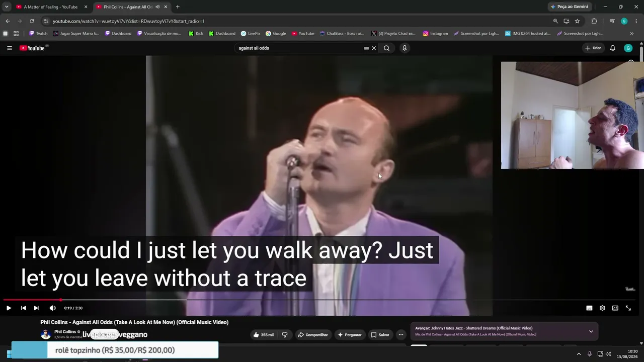
Task: Click the Perguntar button
Action: tap(350, 335)
